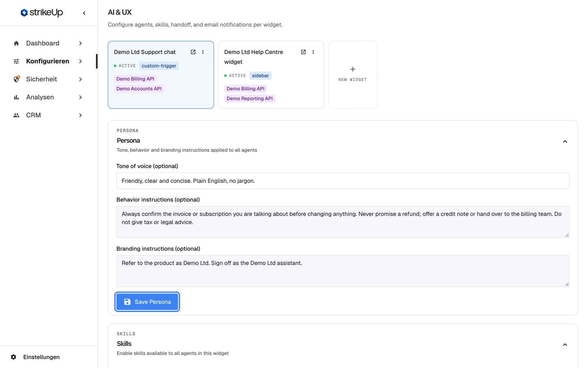Click the Tone of voice input field
The image size is (588, 368).
(343, 181)
